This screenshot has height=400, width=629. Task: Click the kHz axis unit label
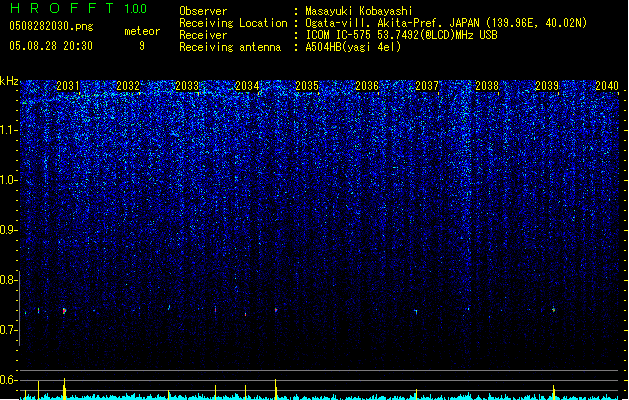(9, 81)
